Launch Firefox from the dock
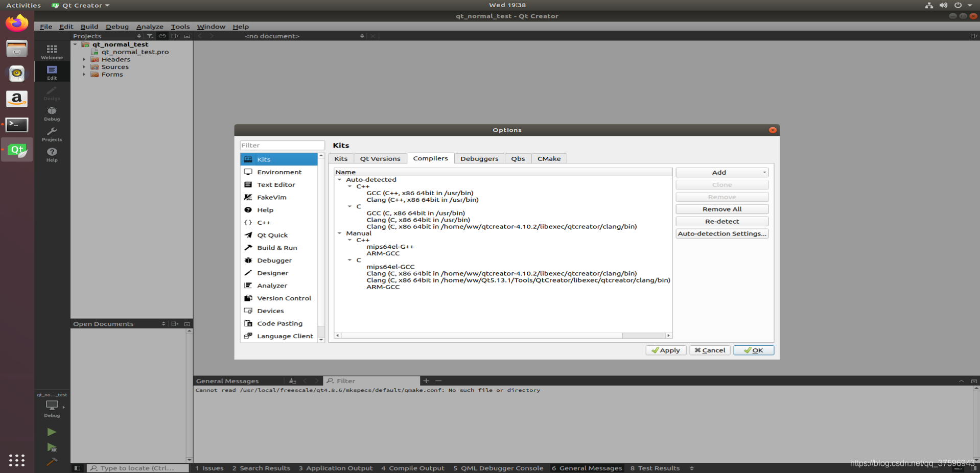 (17, 23)
